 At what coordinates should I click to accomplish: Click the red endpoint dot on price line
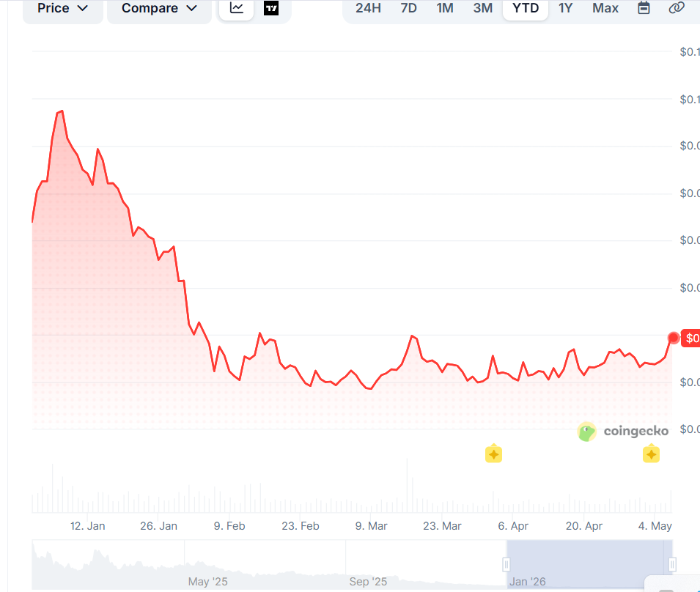coord(673,338)
